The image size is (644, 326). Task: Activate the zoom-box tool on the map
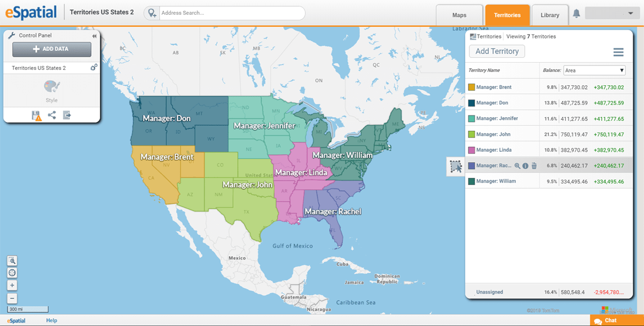tap(12, 261)
